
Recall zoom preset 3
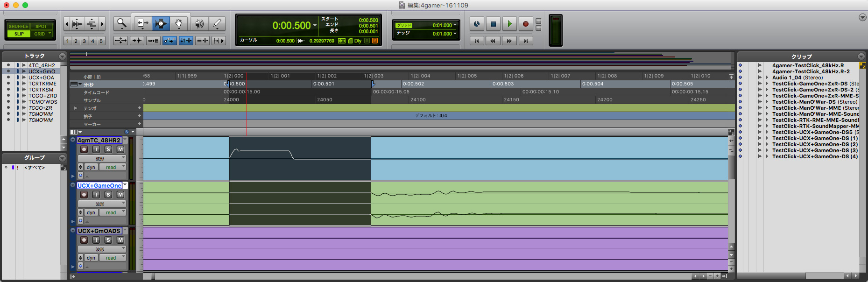pos(84,41)
